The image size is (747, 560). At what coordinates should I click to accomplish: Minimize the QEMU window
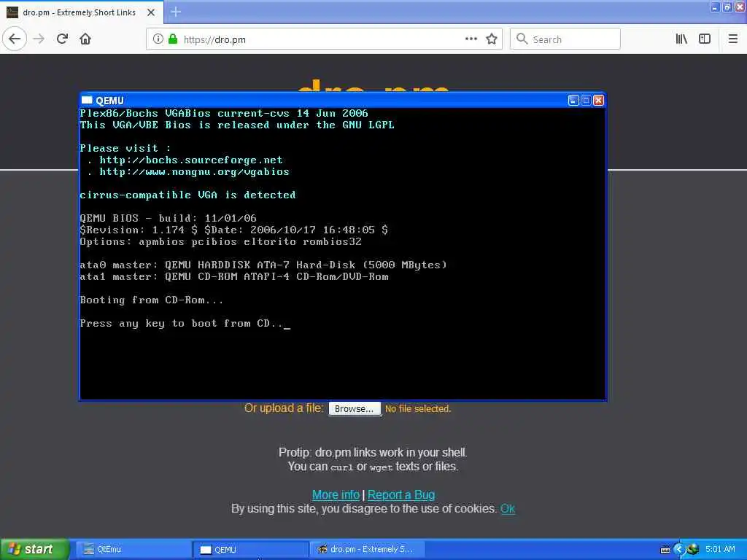[573, 101]
